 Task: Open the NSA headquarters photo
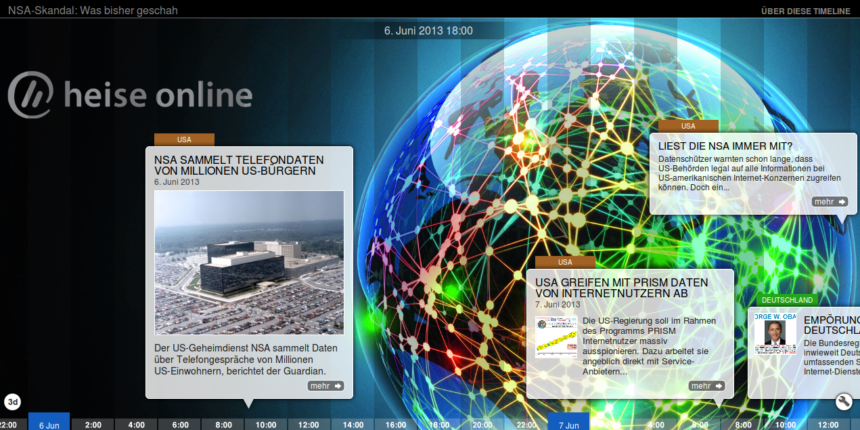[249, 263]
